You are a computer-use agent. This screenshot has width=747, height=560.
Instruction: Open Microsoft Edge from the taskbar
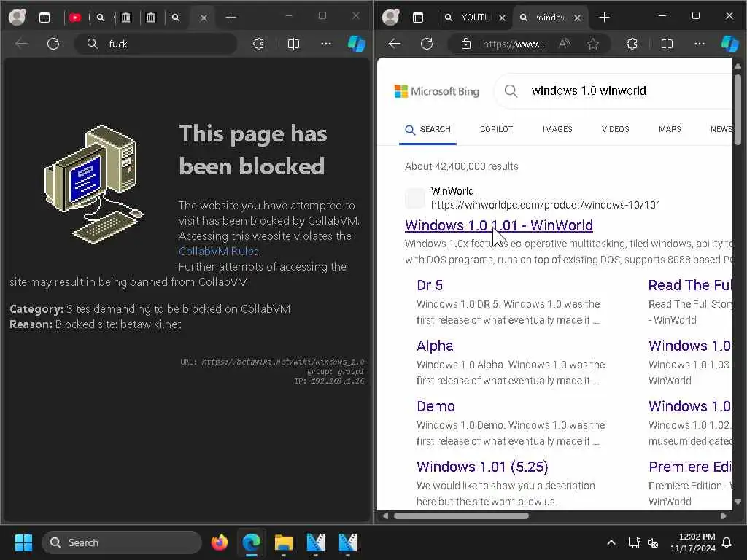(252, 542)
